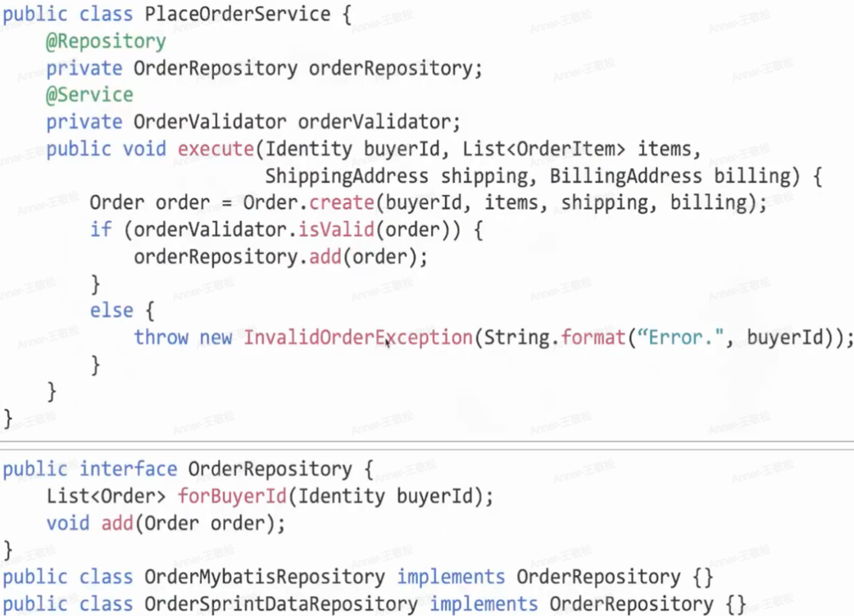Click the format call on String
This screenshot has width=854, height=616.
(593, 337)
